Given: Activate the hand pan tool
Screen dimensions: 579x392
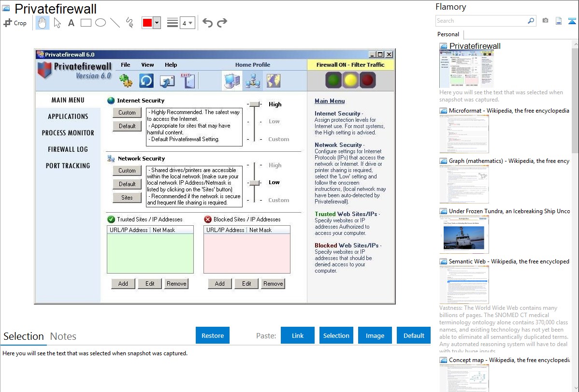Looking at the screenshot, I should (x=43, y=23).
